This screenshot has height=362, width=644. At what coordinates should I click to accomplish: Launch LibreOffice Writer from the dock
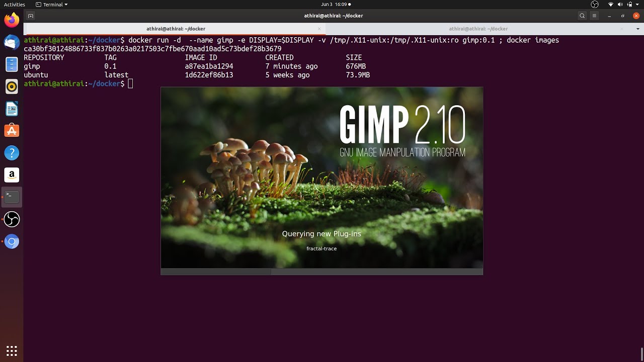(x=12, y=109)
